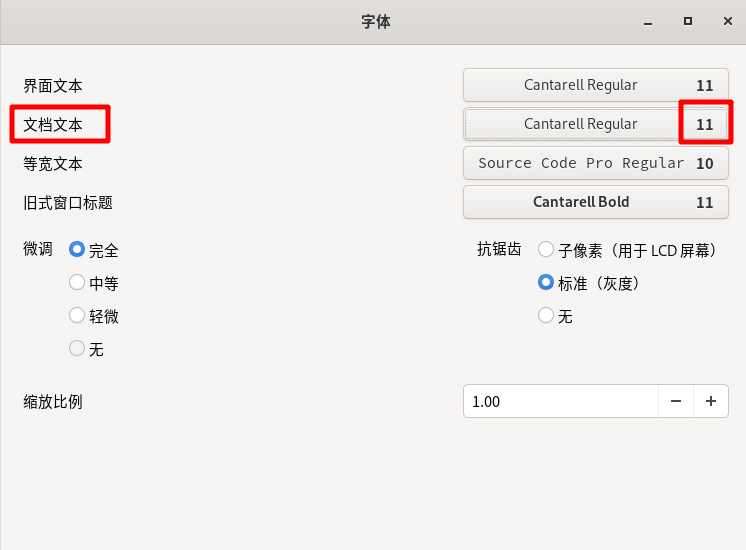Image resolution: width=746 pixels, height=550 pixels.
Task: Open the Source Code Pro monospace font chooser
Action: pyautogui.click(x=595, y=163)
